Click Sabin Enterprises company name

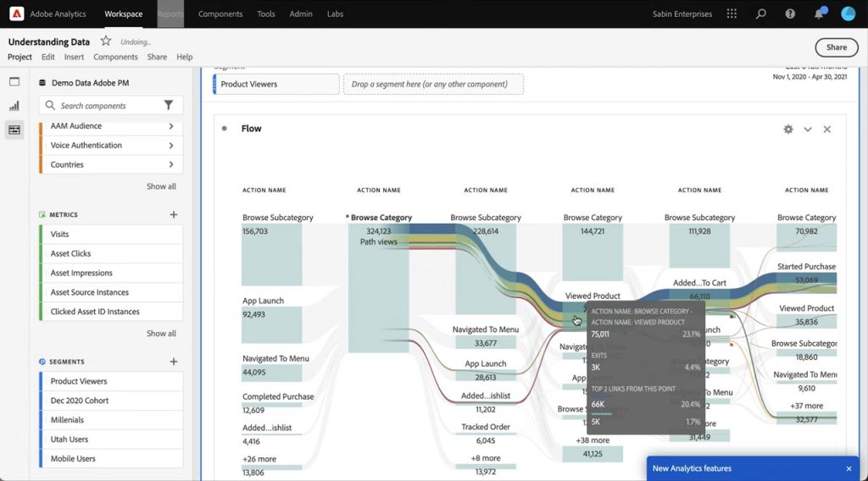pyautogui.click(x=682, y=14)
